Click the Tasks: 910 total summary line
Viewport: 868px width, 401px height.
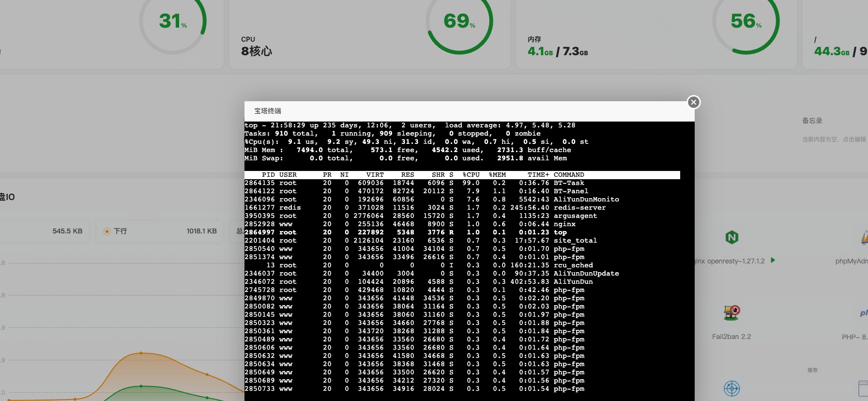(393, 134)
